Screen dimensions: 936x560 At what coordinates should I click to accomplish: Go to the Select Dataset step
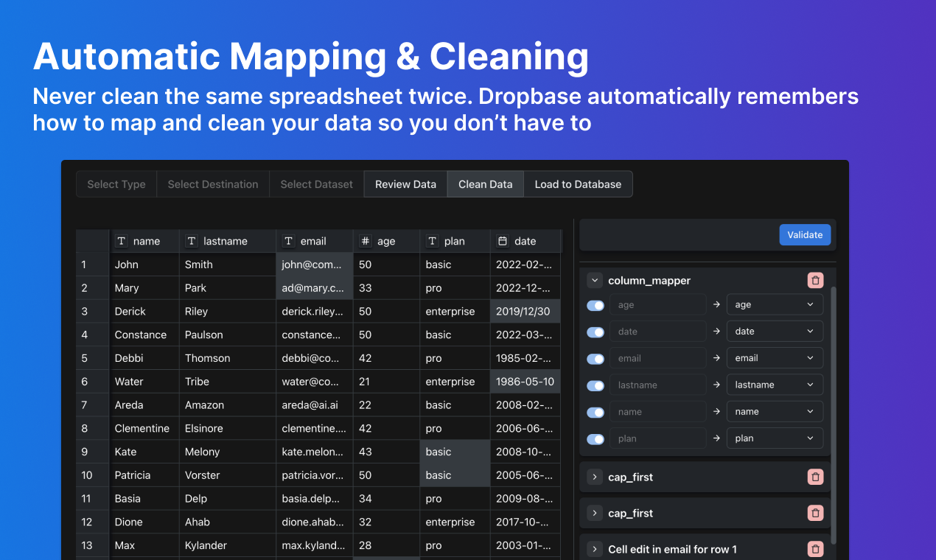(317, 184)
